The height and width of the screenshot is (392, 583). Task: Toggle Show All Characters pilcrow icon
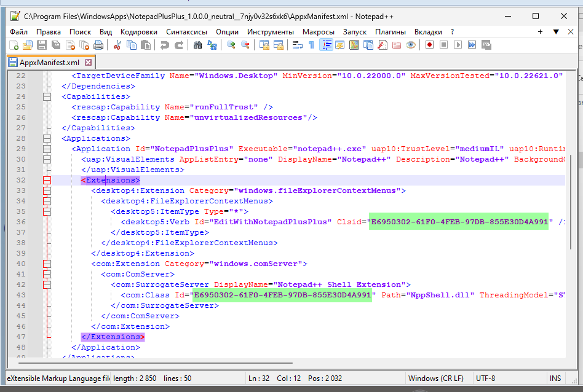click(312, 45)
